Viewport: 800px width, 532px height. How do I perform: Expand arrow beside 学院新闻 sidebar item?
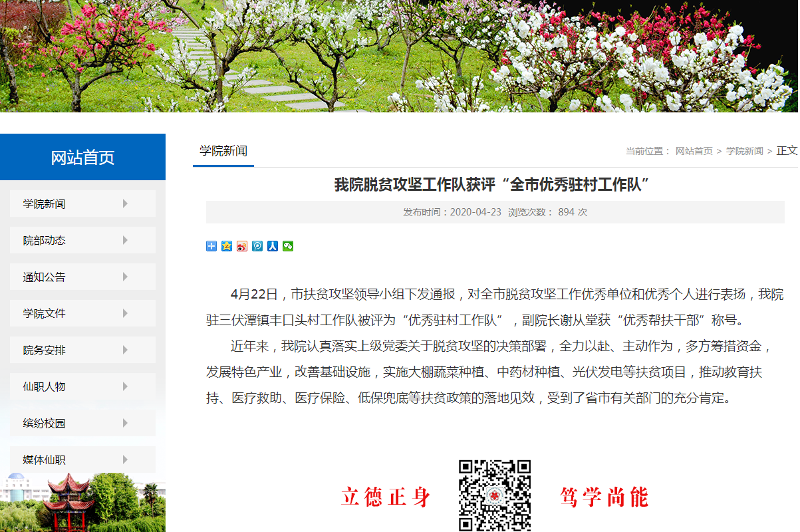click(125, 203)
